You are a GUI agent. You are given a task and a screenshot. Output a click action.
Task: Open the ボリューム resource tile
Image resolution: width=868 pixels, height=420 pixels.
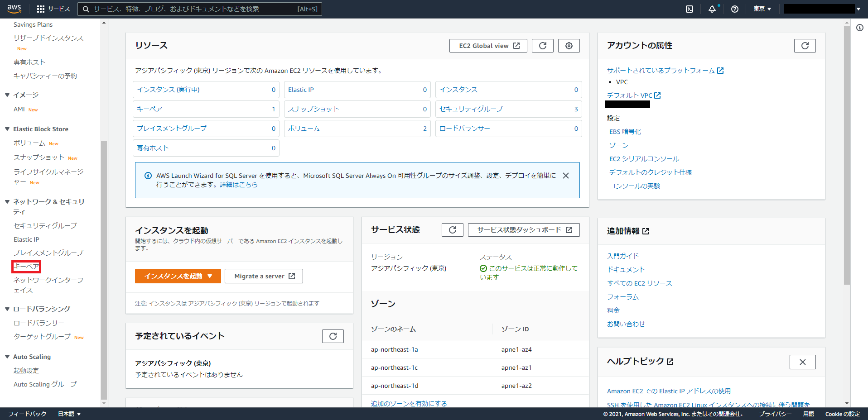coord(357,129)
